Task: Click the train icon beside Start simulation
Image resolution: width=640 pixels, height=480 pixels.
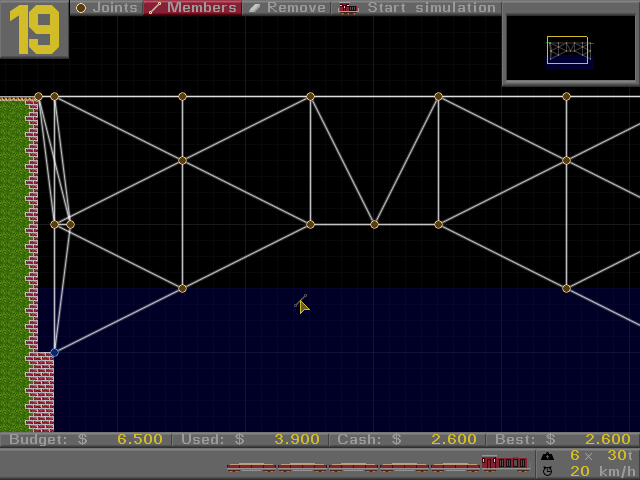Action: click(348, 8)
